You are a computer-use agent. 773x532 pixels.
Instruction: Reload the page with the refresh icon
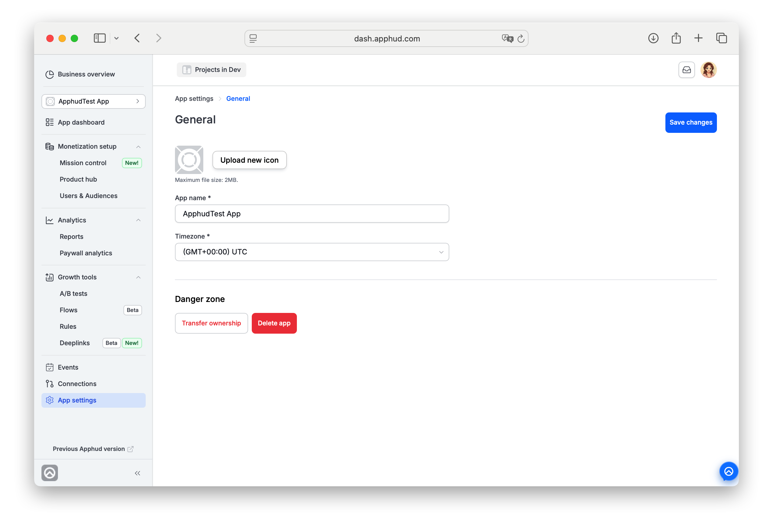click(x=521, y=39)
